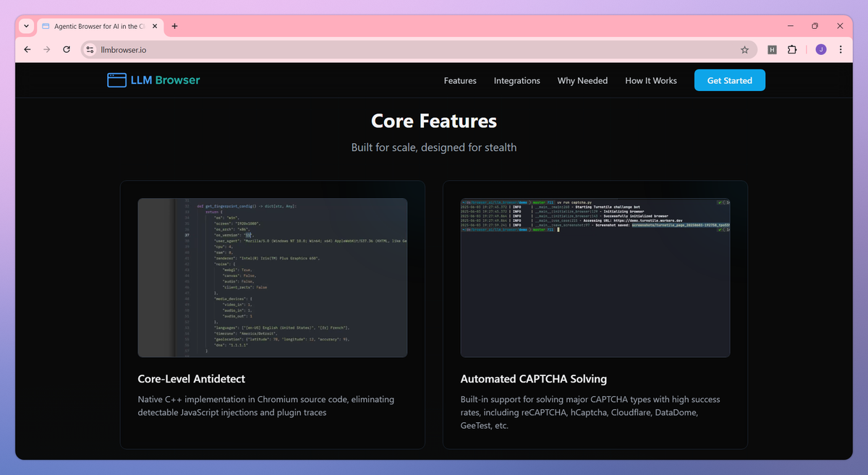Open the CAPTCHA terminal screenshot
The height and width of the screenshot is (475, 868).
(595, 278)
